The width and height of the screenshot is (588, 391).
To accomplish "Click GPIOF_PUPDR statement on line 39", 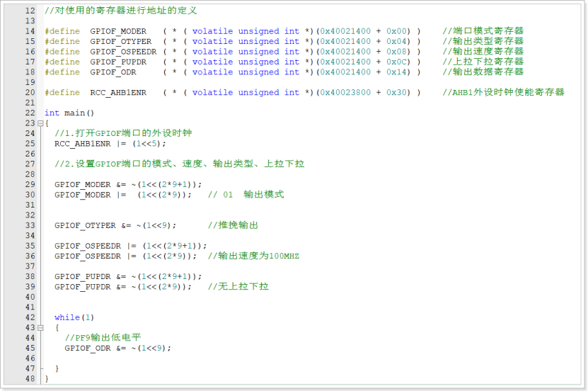I will (123, 287).
